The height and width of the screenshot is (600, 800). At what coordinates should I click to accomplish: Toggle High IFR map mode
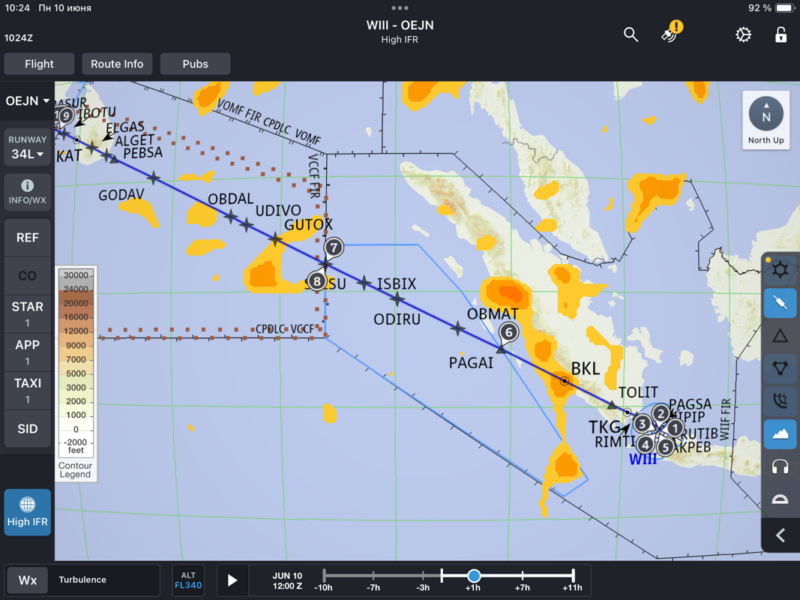27,512
